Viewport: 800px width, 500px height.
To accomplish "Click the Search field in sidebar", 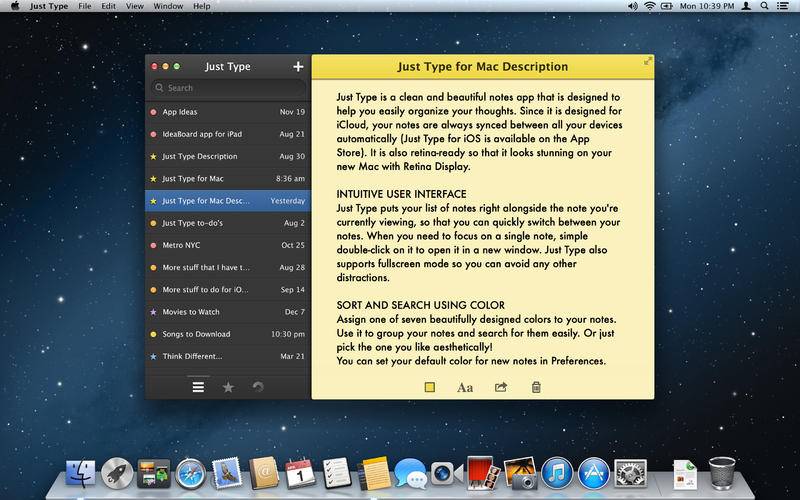I will click(x=229, y=88).
